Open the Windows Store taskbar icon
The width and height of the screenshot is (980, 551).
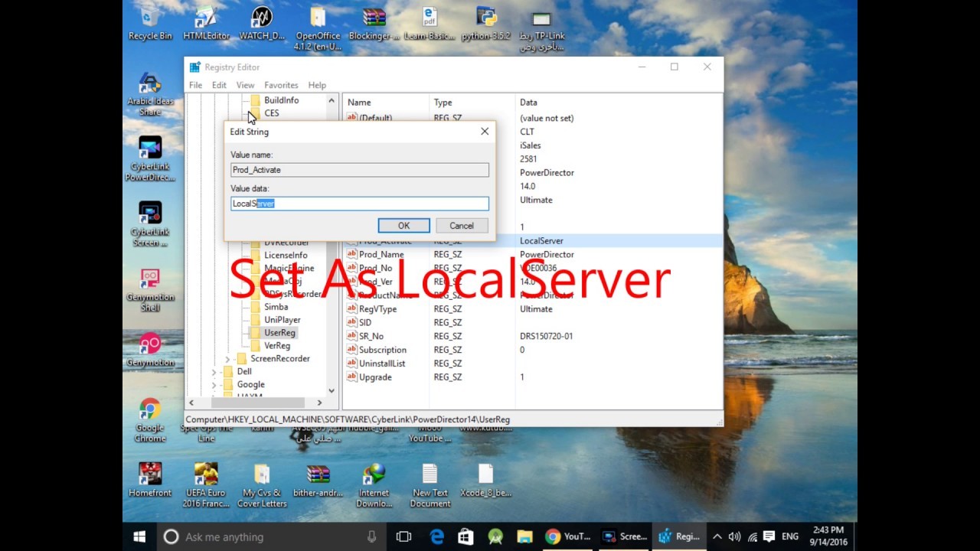(x=465, y=536)
